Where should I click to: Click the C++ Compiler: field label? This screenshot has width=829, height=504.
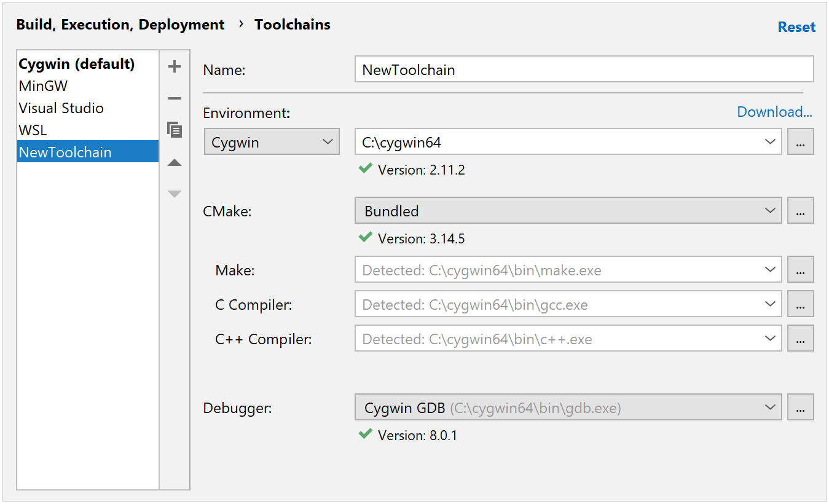tap(264, 339)
